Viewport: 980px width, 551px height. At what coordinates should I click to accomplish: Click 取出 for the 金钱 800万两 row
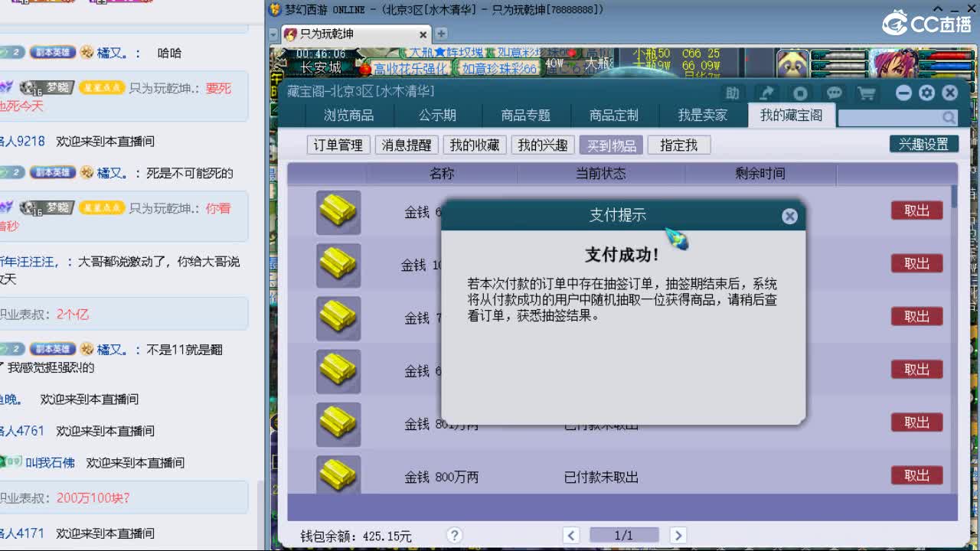pos(916,475)
